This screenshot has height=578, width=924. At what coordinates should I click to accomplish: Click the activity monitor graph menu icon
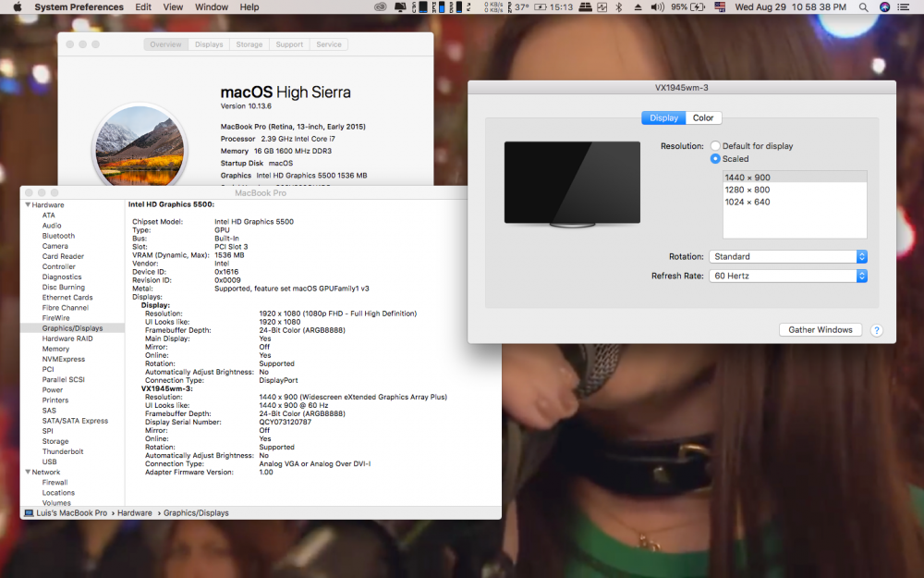pos(602,7)
